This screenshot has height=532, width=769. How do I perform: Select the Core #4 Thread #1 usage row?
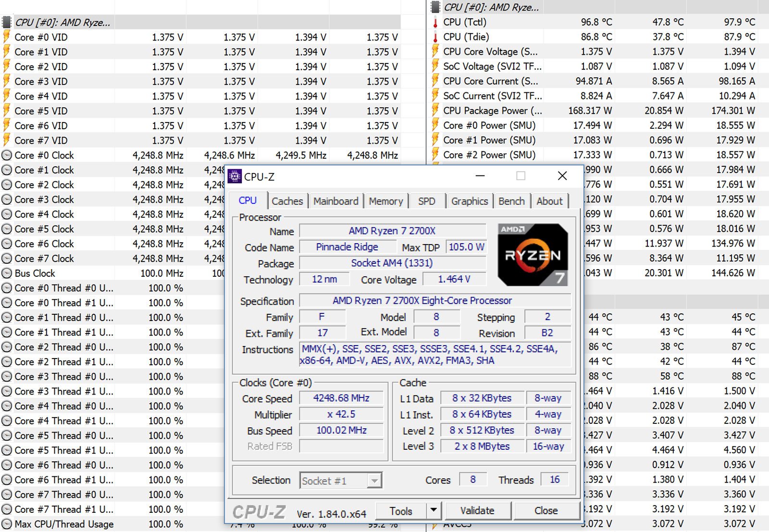(112, 421)
